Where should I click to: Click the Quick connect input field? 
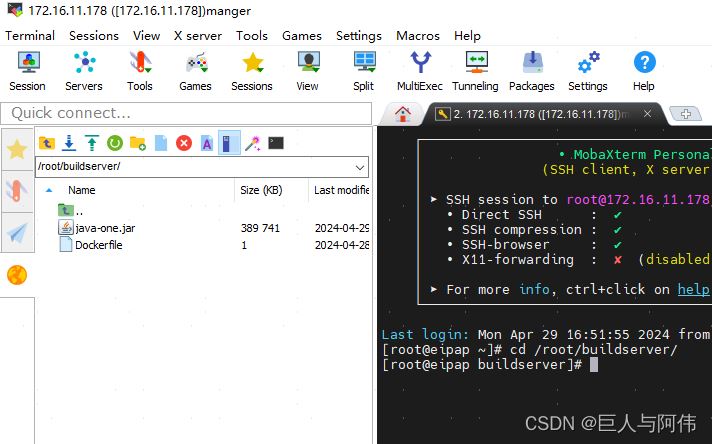coord(186,113)
